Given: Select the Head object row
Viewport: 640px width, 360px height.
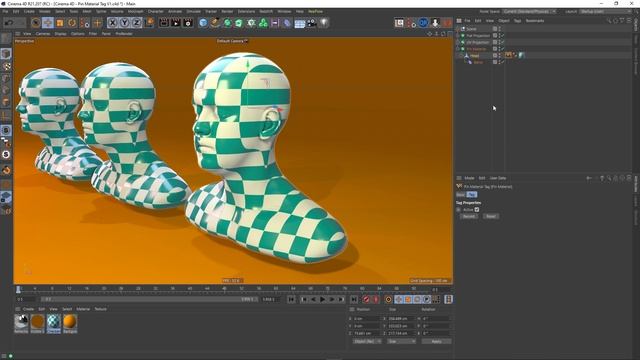Looking at the screenshot, I should [474, 56].
